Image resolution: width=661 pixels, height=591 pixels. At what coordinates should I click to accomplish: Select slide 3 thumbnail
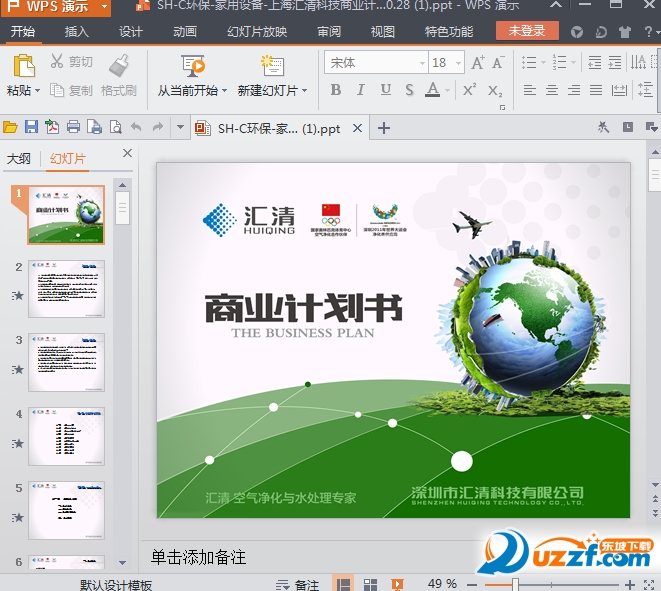(x=67, y=363)
